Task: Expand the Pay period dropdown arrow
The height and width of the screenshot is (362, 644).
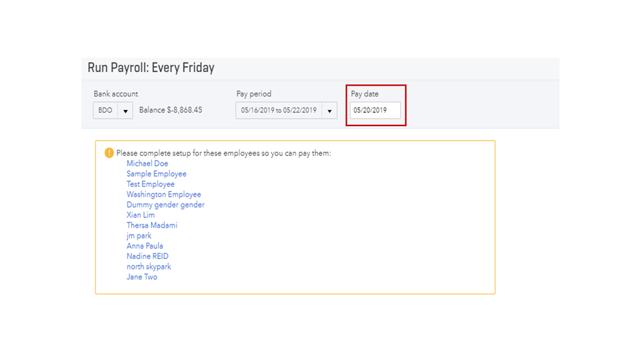Action: (x=329, y=111)
